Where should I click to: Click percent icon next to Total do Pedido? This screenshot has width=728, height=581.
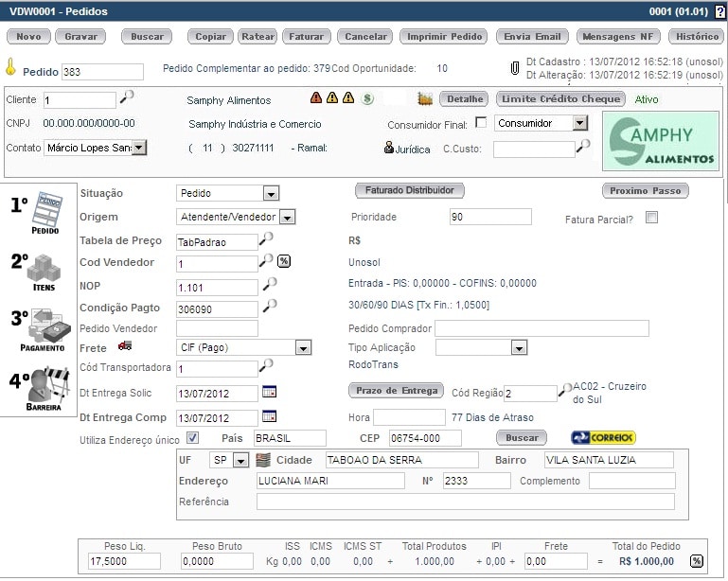tap(698, 561)
